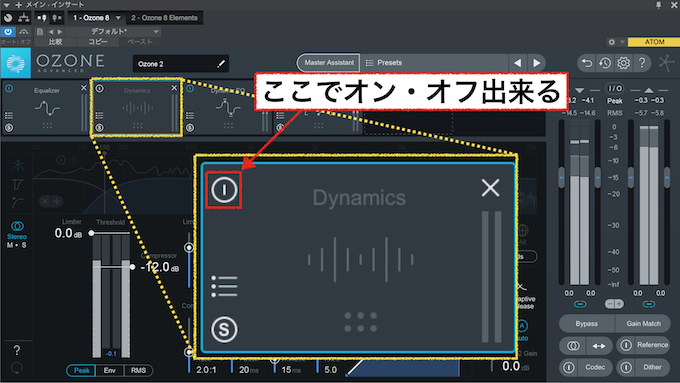Click the Bypass button
Screen dimensions: 680x383
coord(586,324)
